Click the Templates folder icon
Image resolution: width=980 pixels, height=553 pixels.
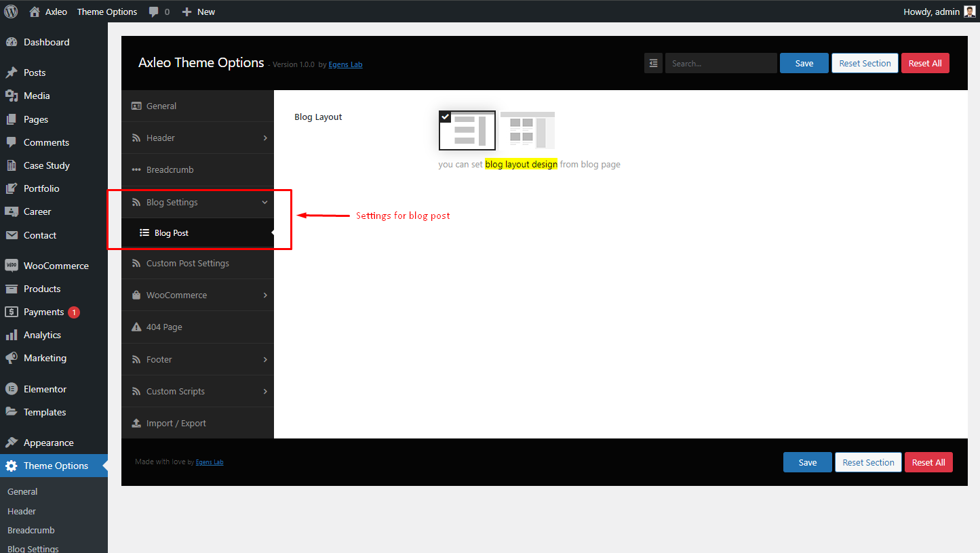click(x=11, y=412)
